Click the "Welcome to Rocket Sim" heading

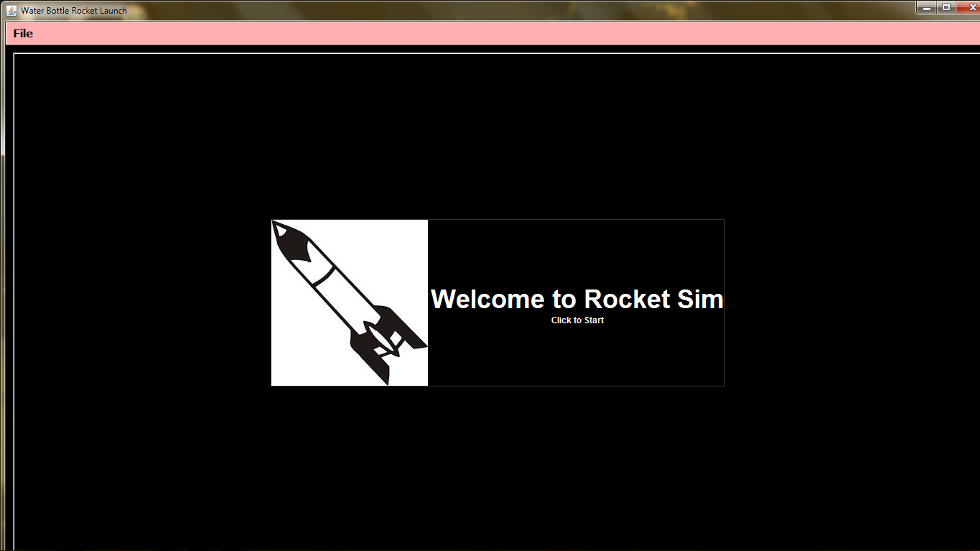577,299
